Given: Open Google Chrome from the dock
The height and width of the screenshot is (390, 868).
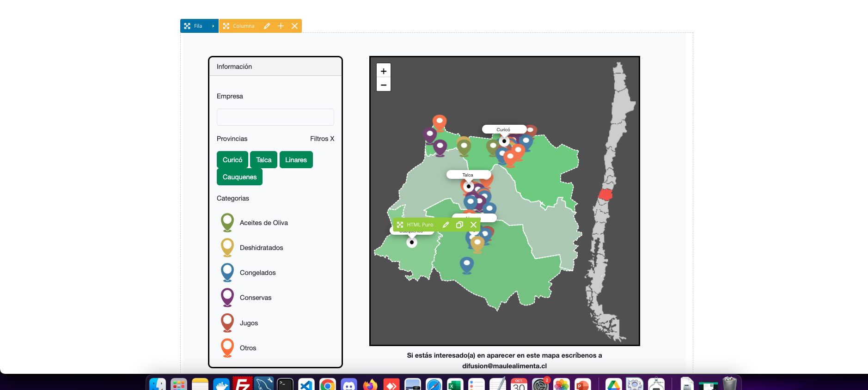Looking at the screenshot, I should pos(327,384).
